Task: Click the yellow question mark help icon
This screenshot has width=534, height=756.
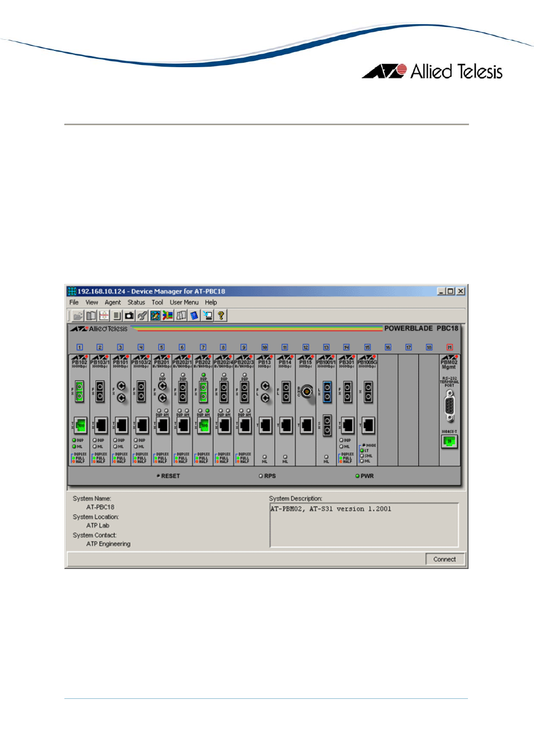Action: pyautogui.click(x=221, y=316)
